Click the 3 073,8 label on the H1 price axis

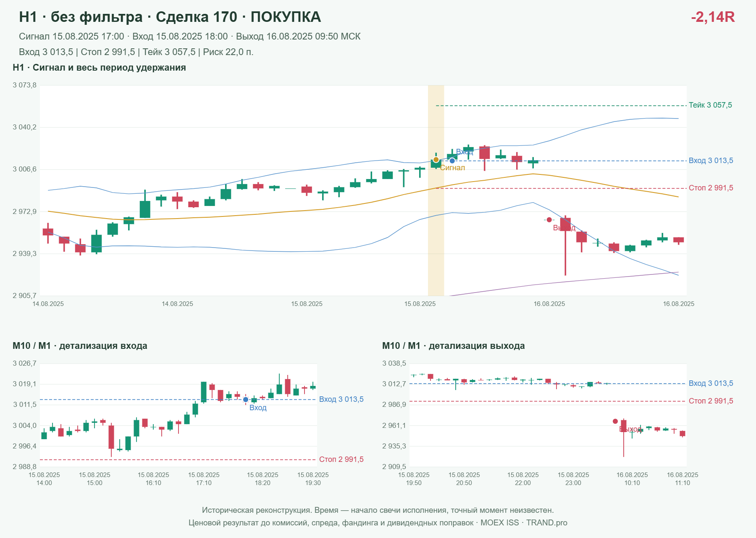pyautogui.click(x=24, y=85)
